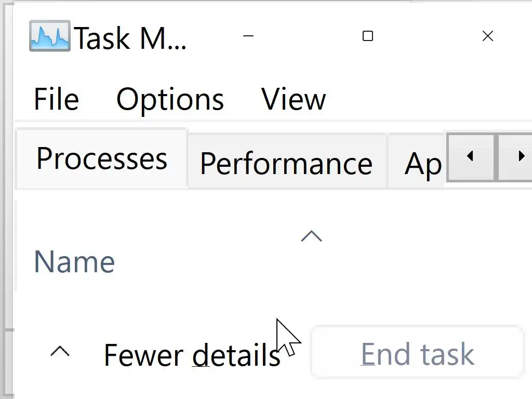This screenshot has width=532, height=399.
Task: Select the Processes tab
Action: tap(102, 158)
